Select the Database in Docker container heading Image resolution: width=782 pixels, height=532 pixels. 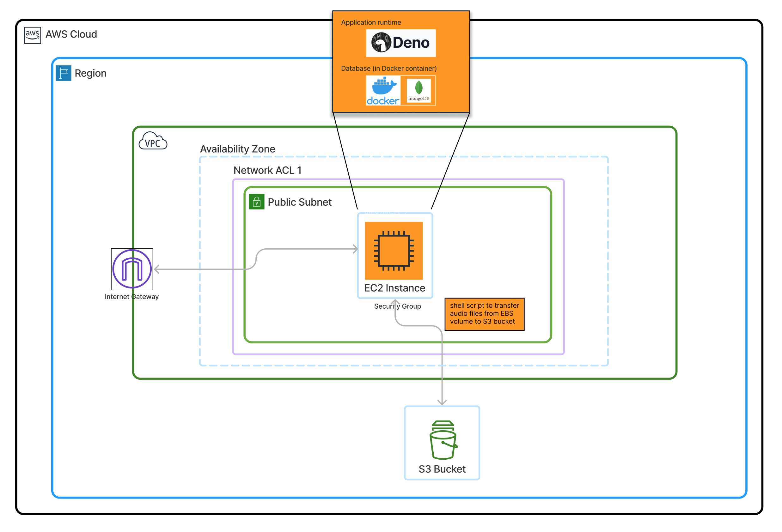tap(389, 69)
